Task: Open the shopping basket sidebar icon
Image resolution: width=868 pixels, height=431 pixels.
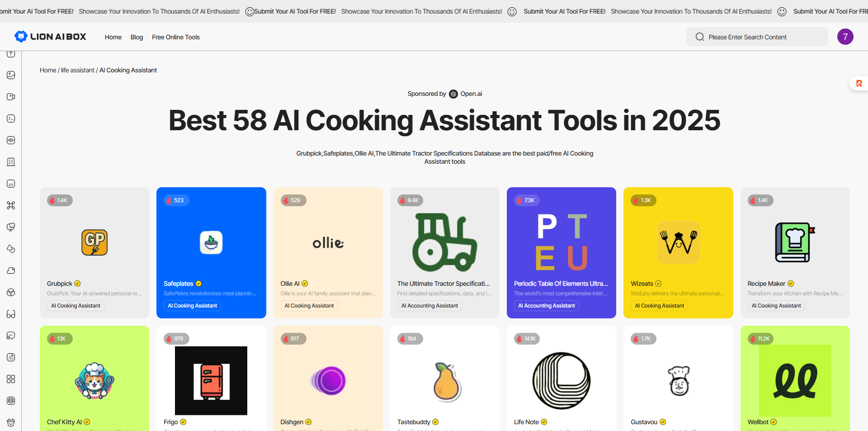Action: pos(11,422)
